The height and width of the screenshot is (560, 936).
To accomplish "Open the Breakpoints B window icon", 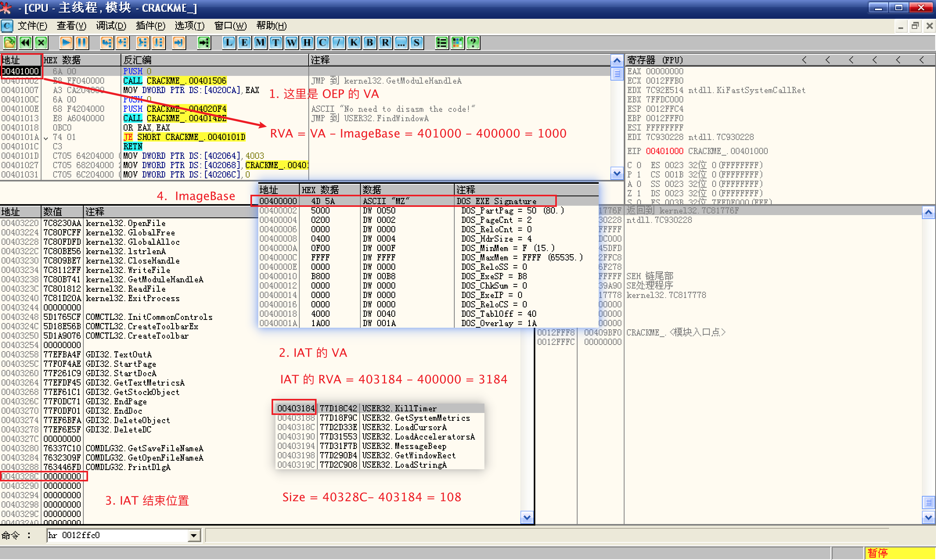I will coord(370,42).
